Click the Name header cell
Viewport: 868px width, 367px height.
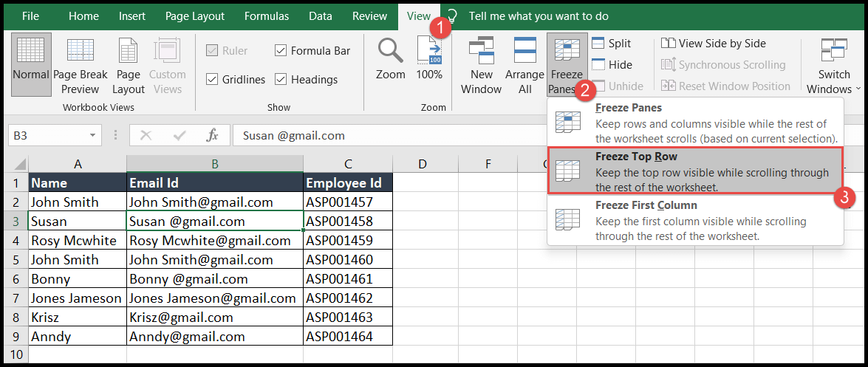78,182
